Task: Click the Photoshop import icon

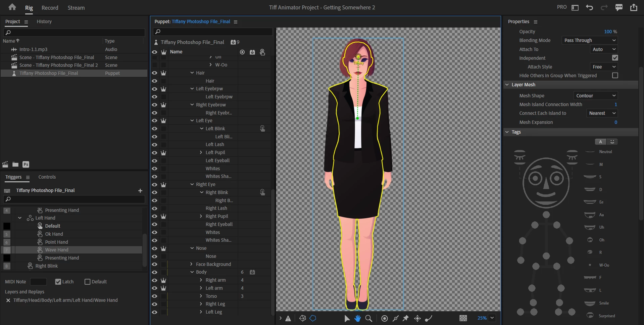Action: point(26,164)
